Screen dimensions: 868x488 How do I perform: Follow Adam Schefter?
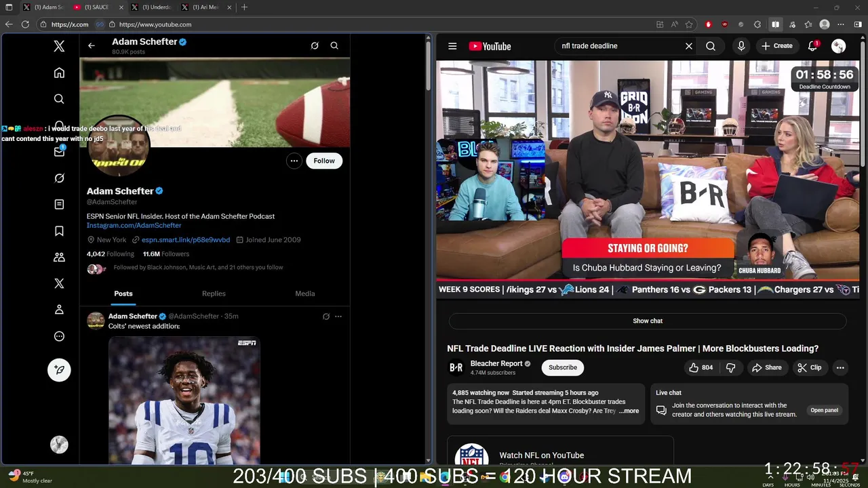point(324,161)
